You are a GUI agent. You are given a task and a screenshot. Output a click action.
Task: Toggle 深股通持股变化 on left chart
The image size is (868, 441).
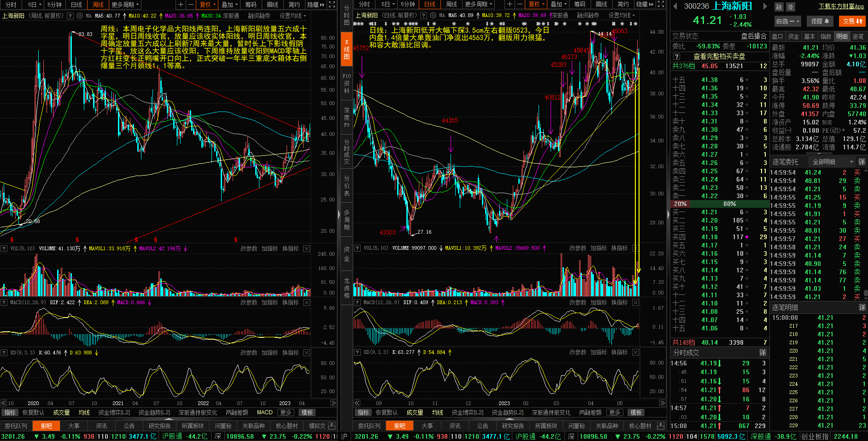pyautogui.click(x=198, y=412)
